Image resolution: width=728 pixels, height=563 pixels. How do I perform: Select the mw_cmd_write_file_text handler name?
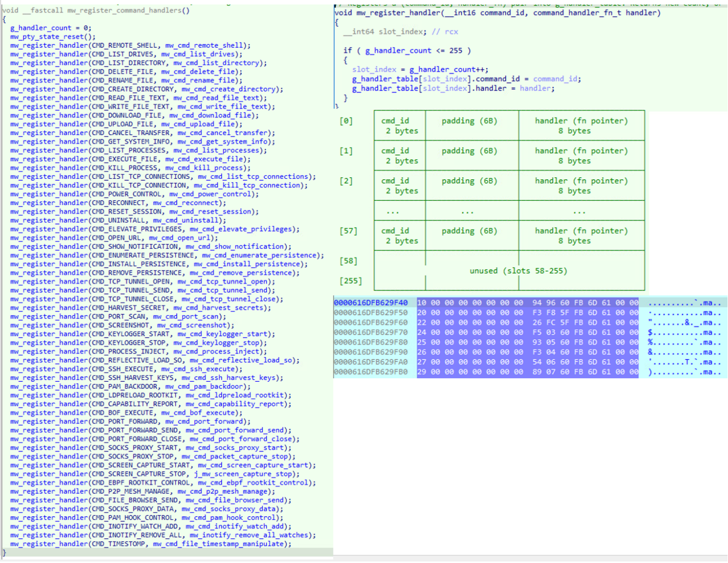point(222,106)
